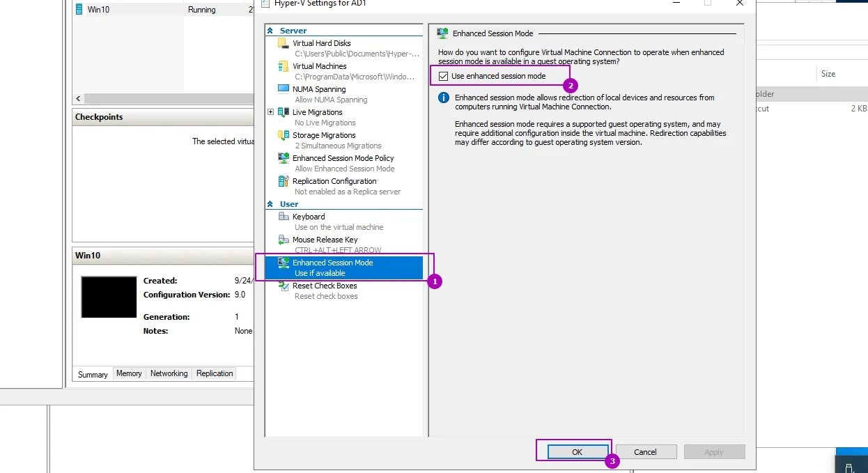Viewport: 868px width, 473px height.
Task: Click the Apply button
Action: [x=714, y=452]
